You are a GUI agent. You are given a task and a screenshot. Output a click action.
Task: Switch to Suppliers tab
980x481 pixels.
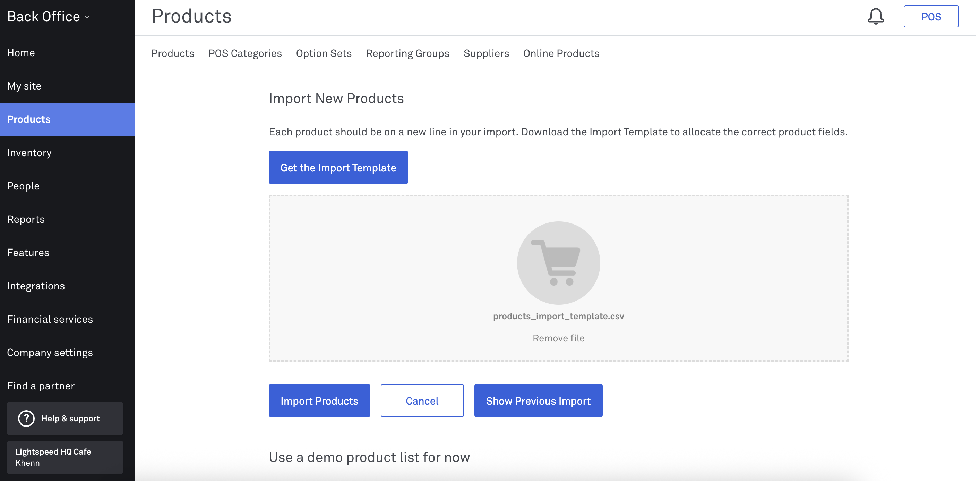tap(486, 53)
